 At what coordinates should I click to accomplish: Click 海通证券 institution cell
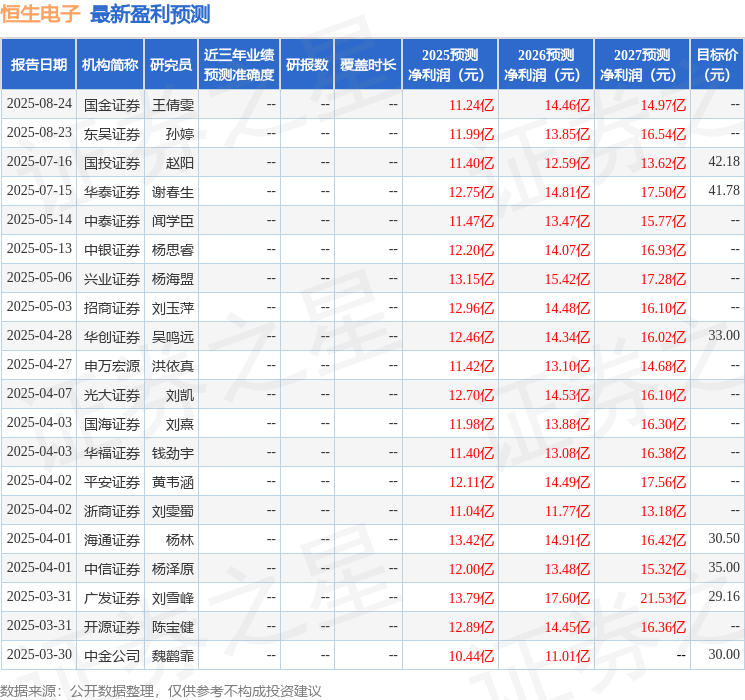click(112, 540)
